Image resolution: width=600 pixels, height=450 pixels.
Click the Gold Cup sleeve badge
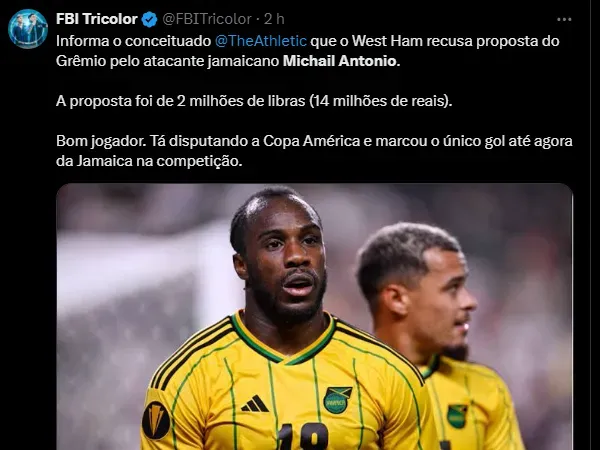[x=156, y=420]
